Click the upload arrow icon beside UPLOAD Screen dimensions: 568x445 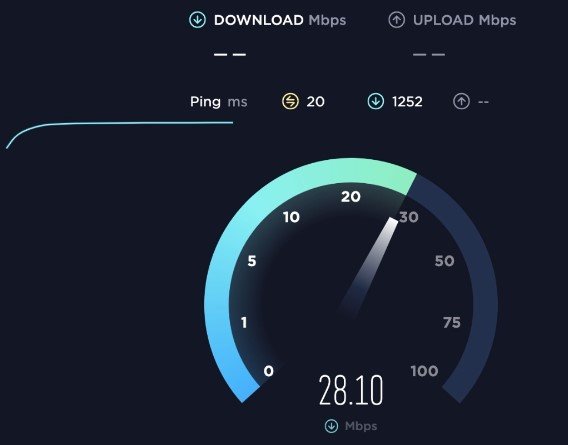point(397,20)
